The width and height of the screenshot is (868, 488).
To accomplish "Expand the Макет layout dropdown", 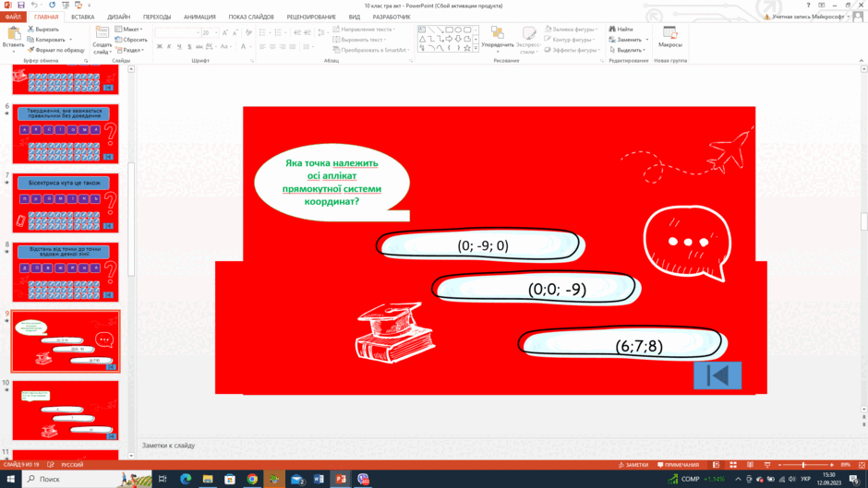I will pyautogui.click(x=129, y=30).
